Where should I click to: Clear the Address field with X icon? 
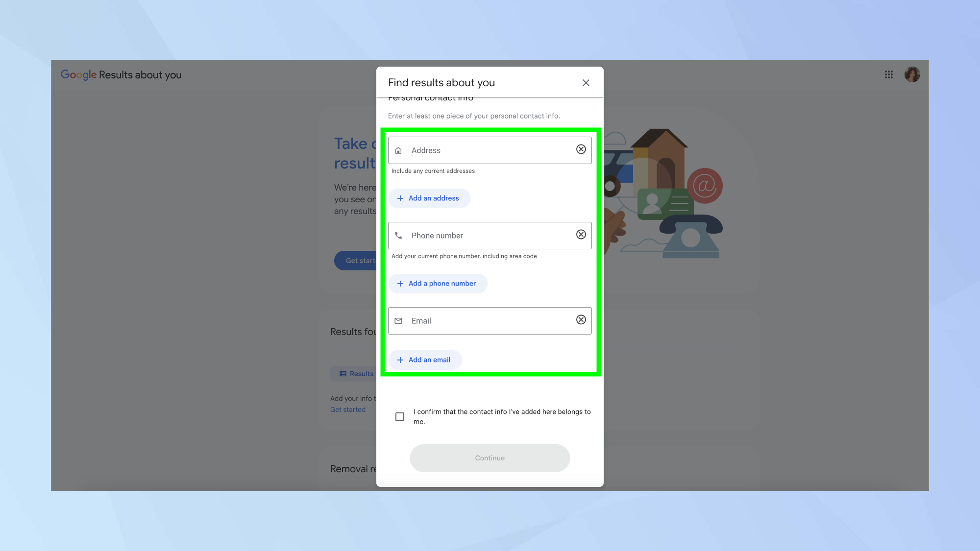581,149
